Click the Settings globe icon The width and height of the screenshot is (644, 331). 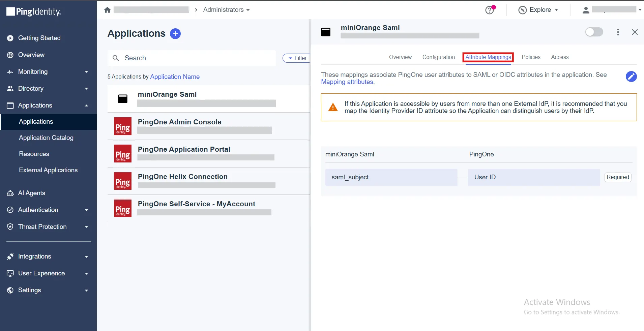pyautogui.click(x=10, y=290)
